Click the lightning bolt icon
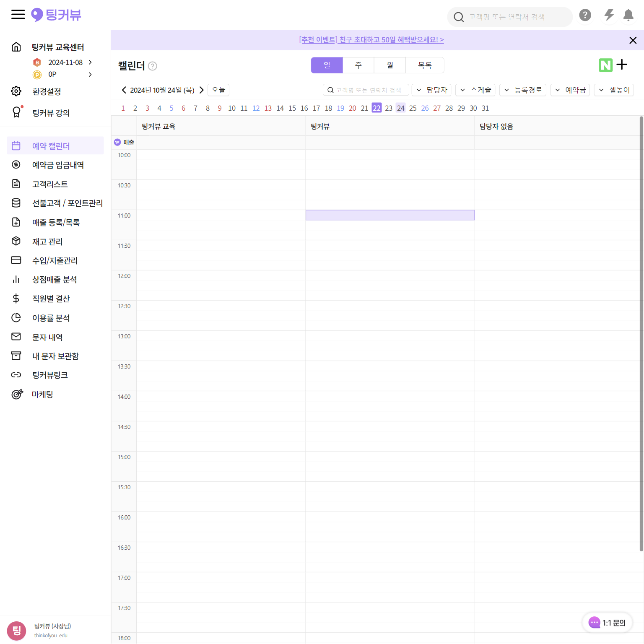The height and width of the screenshot is (644, 644). coord(609,15)
